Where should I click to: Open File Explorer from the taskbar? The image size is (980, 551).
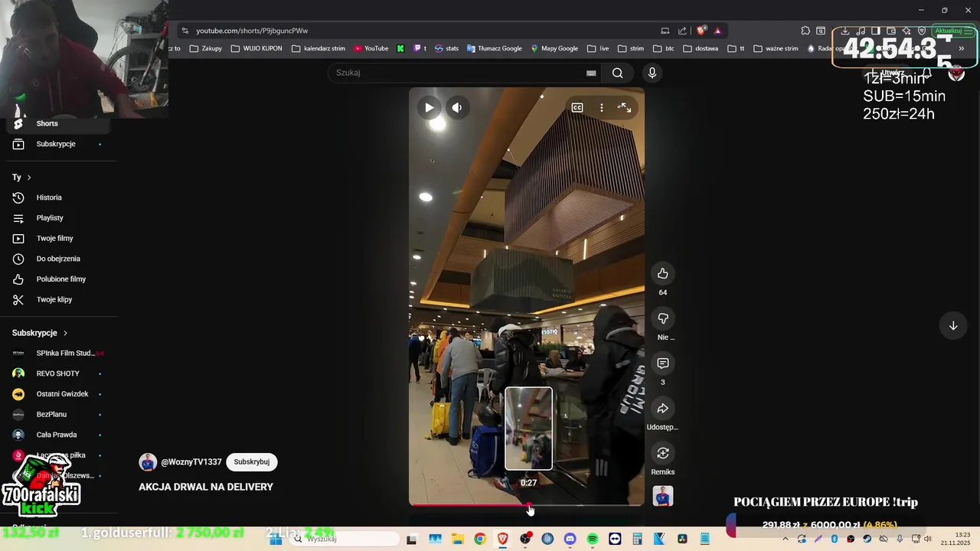pyautogui.click(x=457, y=539)
